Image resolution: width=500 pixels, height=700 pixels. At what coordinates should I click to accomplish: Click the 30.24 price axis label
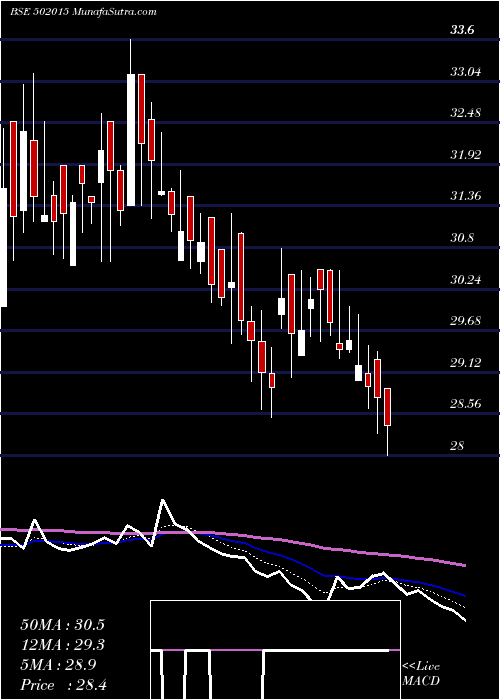tap(466, 280)
